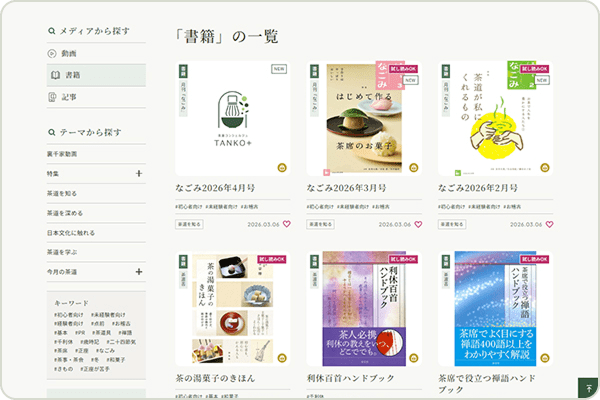This screenshot has width=600, height=400.
Task: Click the 動画 video icon in sidebar
Action: tap(52, 53)
